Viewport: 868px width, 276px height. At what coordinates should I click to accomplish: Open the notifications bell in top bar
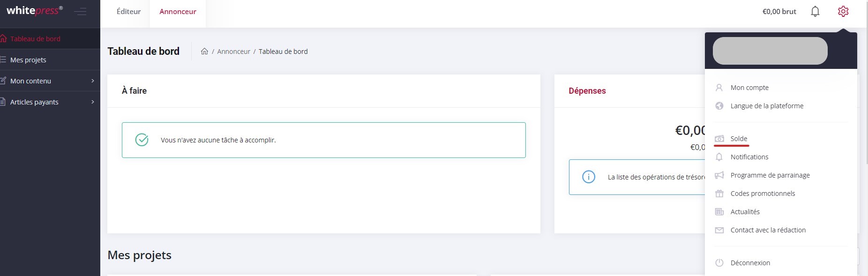(815, 11)
